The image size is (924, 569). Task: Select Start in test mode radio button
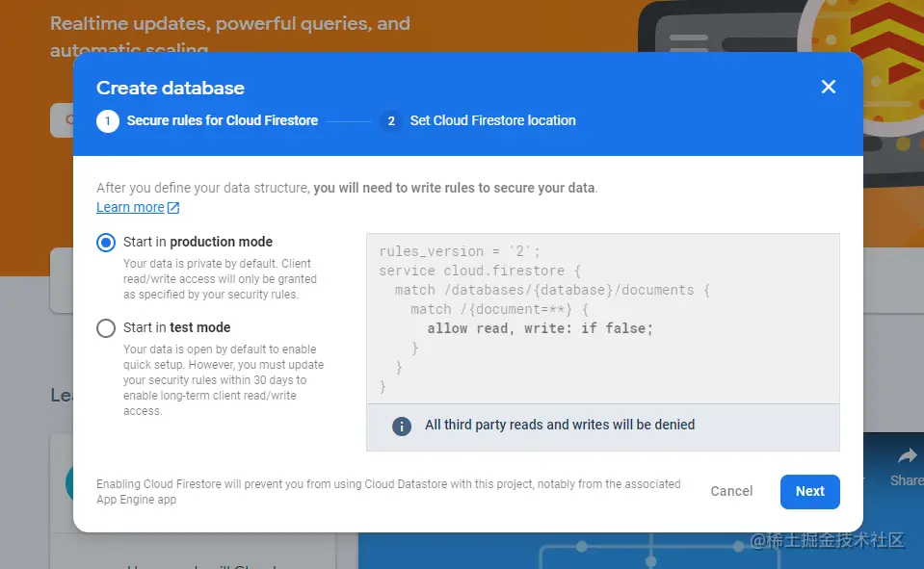(106, 328)
